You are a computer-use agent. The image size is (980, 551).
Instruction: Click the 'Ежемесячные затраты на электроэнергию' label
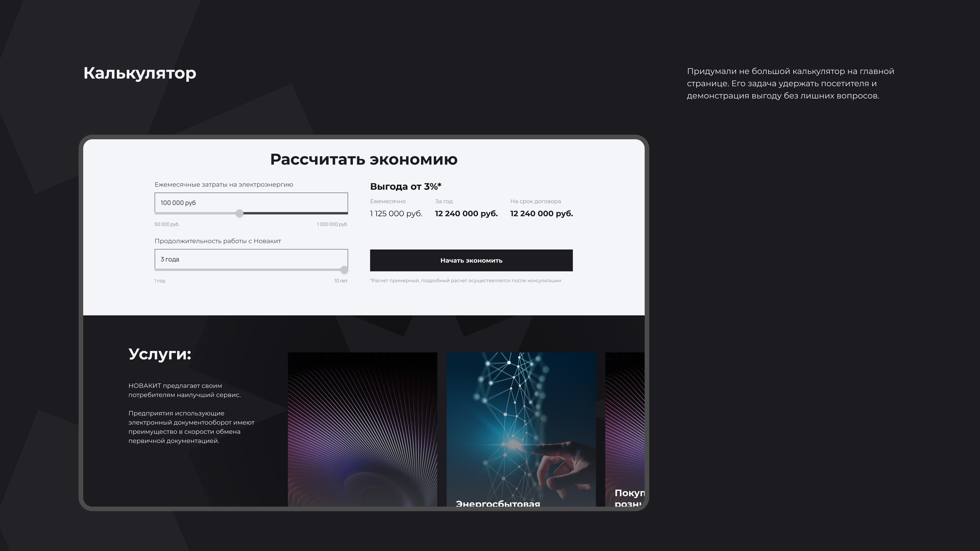click(224, 184)
